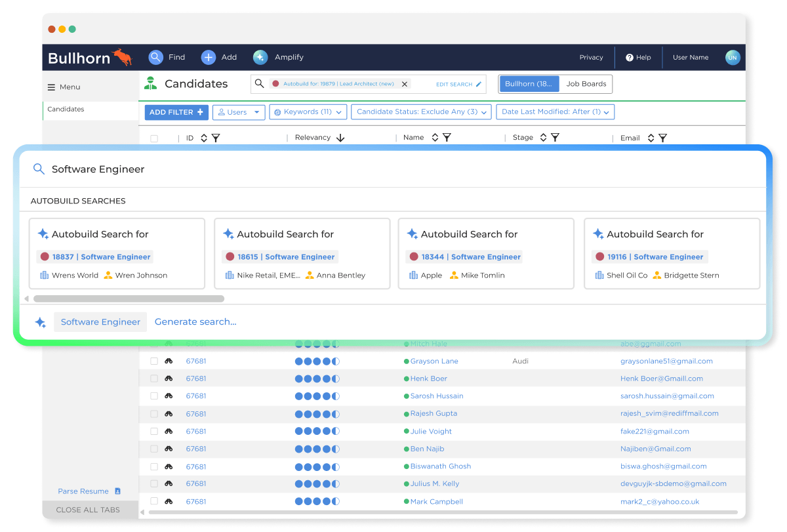The image size is (787, 532).
Task: Click Rajesh Gupta relevancy rating dots
Action: pos(317,414)
